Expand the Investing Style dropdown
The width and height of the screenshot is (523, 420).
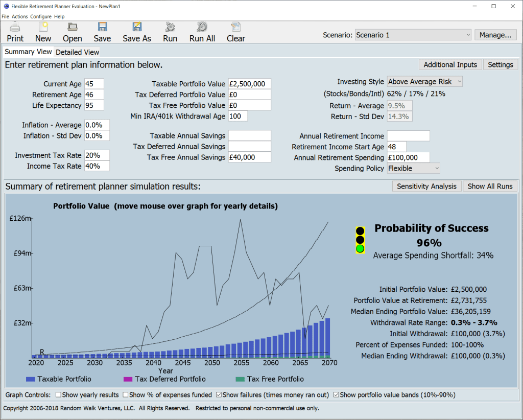point(424,82)
